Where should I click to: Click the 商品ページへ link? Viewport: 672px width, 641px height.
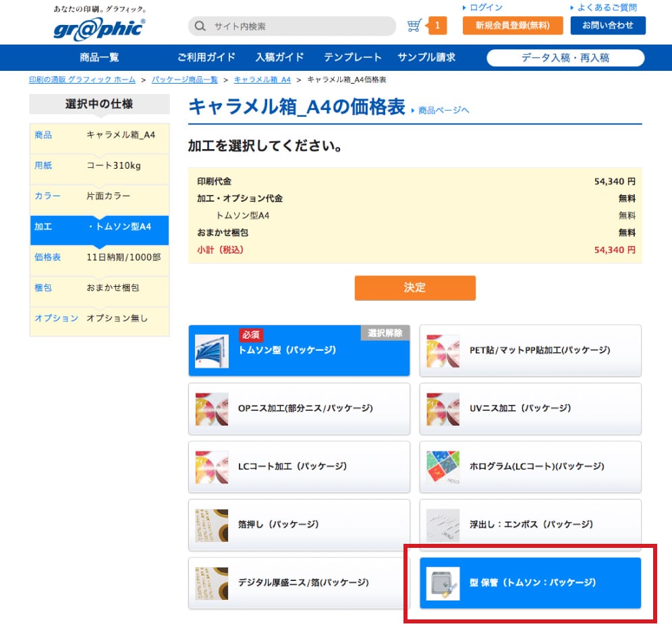pos(443,110)
